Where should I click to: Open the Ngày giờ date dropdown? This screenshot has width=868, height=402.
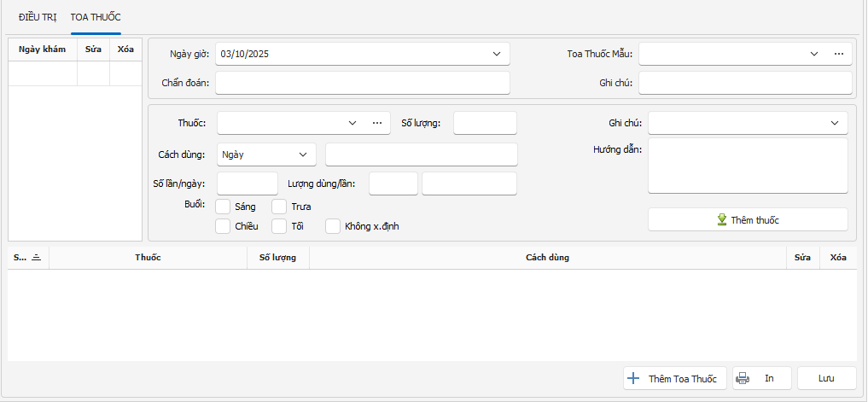(x=497, y=54)
